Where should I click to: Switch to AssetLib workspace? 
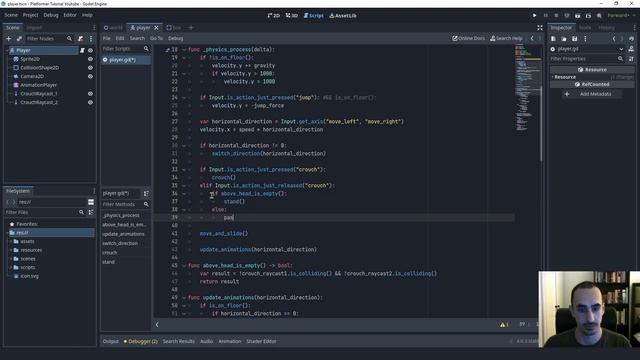343,16
